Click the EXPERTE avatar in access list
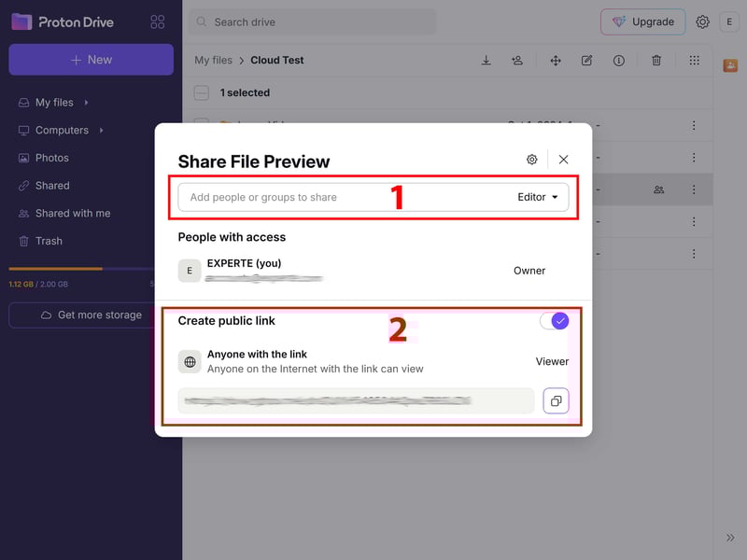This screenshot has height=560, width=747. point(190,271)
